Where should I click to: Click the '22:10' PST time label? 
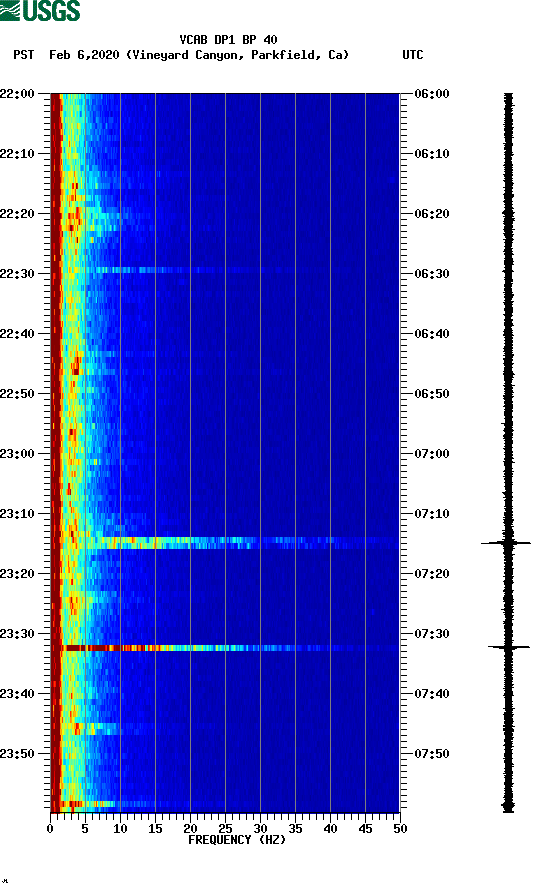click(17, 154)
